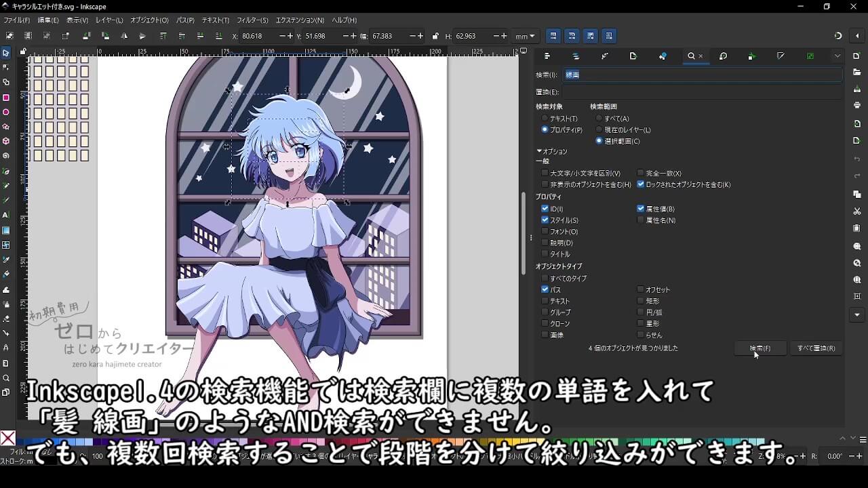Select the Rectangle tool
The image size is (868, 488).
pyautogui.click(x=6, y=97)
